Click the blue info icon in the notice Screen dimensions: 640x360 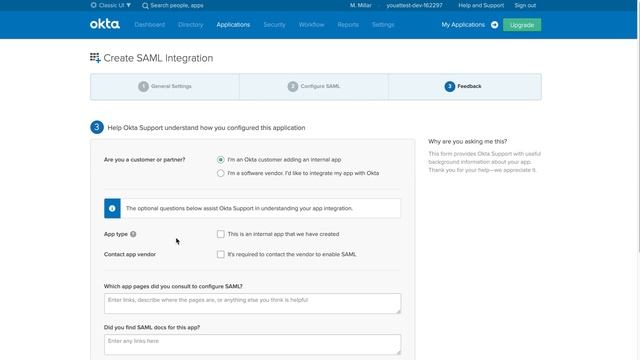pyautogui.click(x=112, y=208)
